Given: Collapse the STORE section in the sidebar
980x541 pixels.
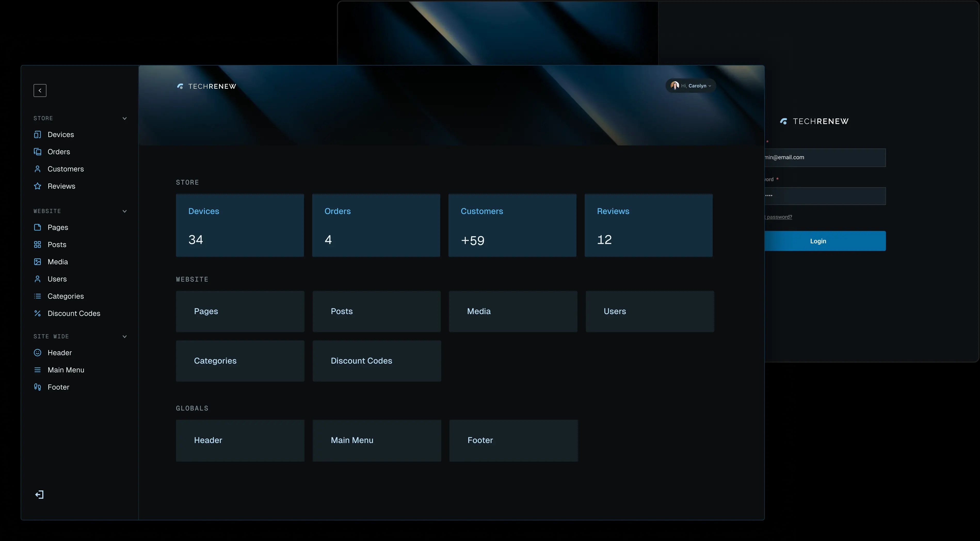Looking at the screenshot, I should (x=125, y=118).
